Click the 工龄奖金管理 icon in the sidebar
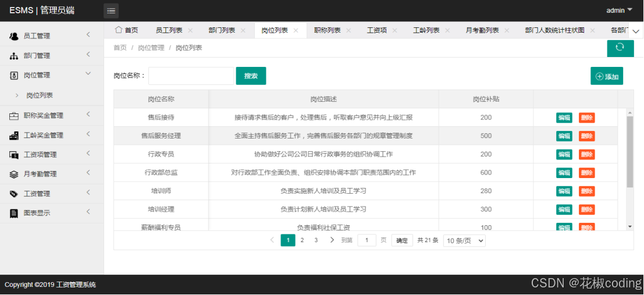The width and height of the screenshot is (644, 295). pyautogui.click(x=14, y=135)
